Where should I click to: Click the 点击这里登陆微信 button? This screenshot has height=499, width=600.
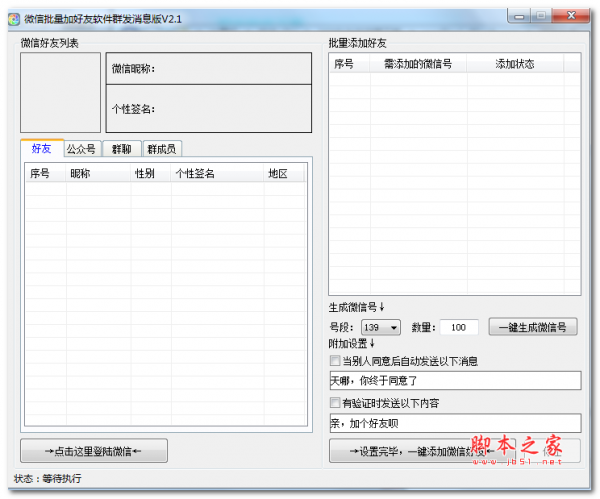[x=94, y=451]
